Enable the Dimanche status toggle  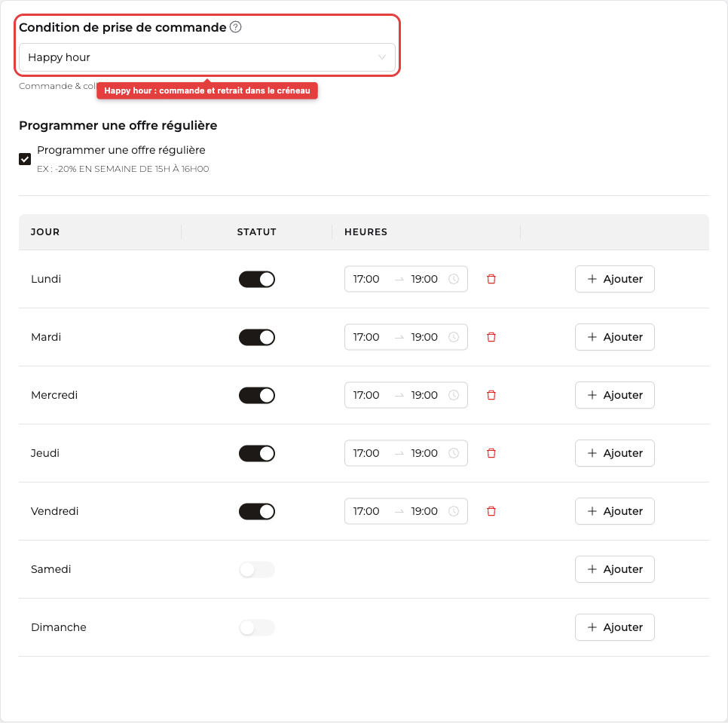pyautogui.click(x=257, y=627)
